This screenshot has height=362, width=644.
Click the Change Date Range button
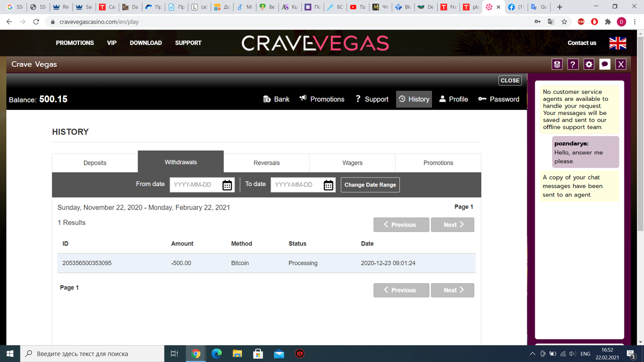[370, 185]
